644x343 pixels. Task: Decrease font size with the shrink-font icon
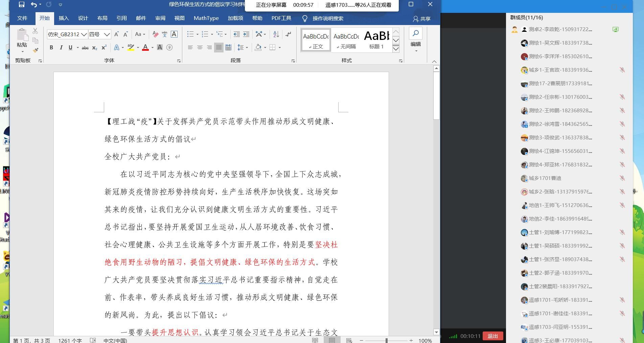tap(125, 34)
